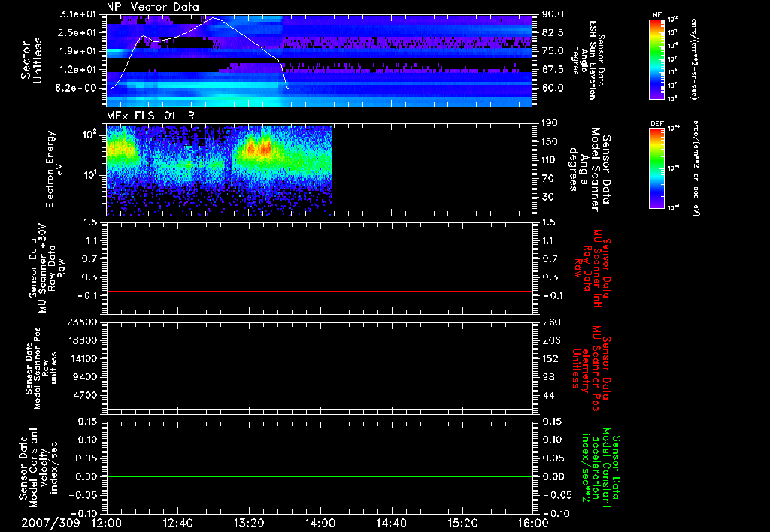The height and width of the screenshot is (532, 770).
Task: Click the "18800" scanner position tick label
Action: [82, 340]
